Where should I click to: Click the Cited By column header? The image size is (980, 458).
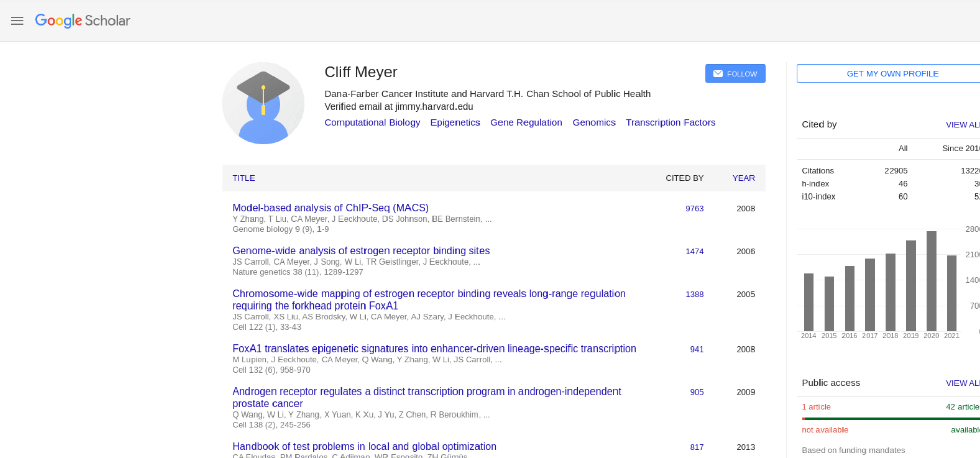point(685,178)
